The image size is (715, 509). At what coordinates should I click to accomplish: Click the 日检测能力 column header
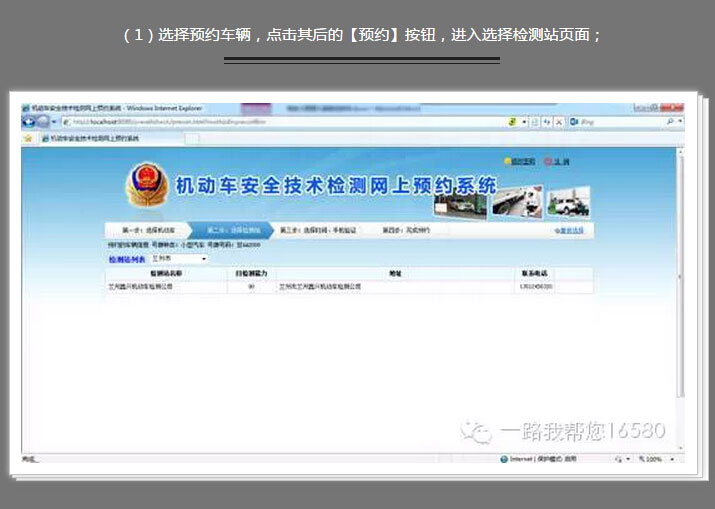(251, 274)
